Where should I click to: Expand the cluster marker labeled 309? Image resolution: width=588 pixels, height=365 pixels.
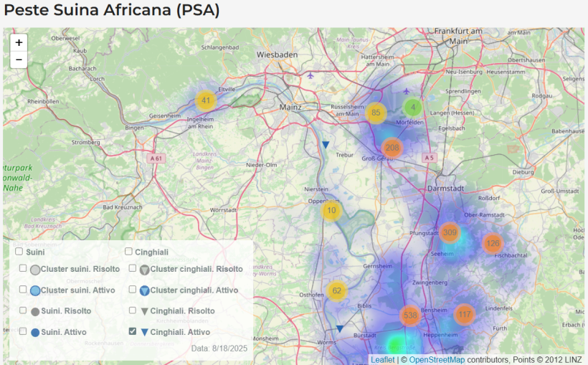coord(450,232)
